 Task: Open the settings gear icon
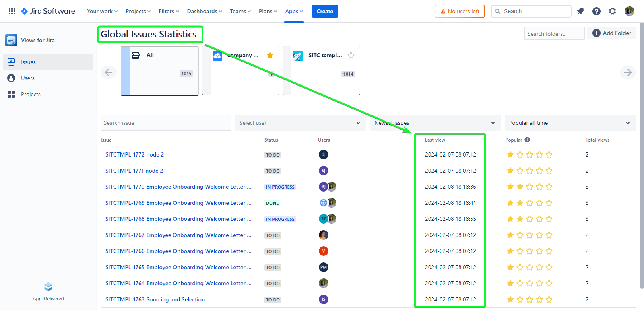pyautogui.click(x=613, y=11)
